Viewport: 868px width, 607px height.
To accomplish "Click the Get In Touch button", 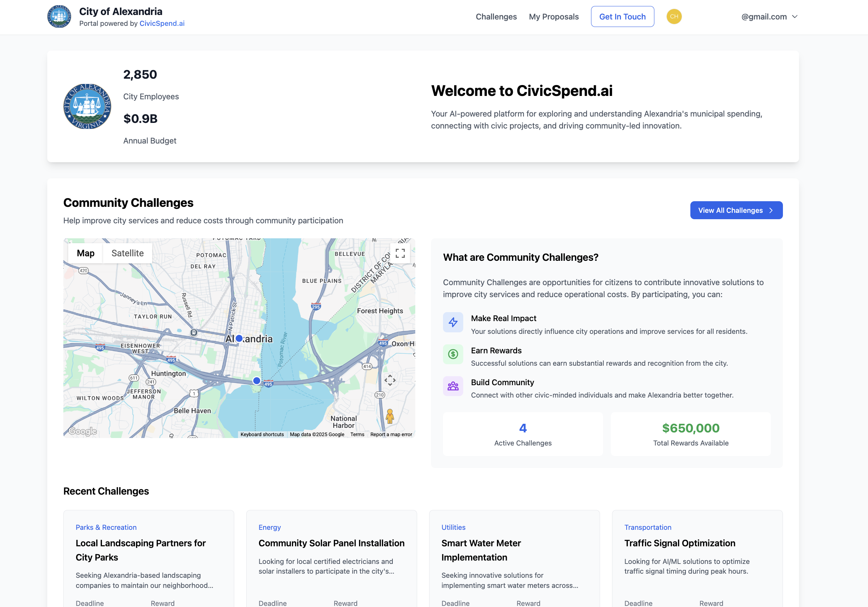I will [x=622, y=16].
